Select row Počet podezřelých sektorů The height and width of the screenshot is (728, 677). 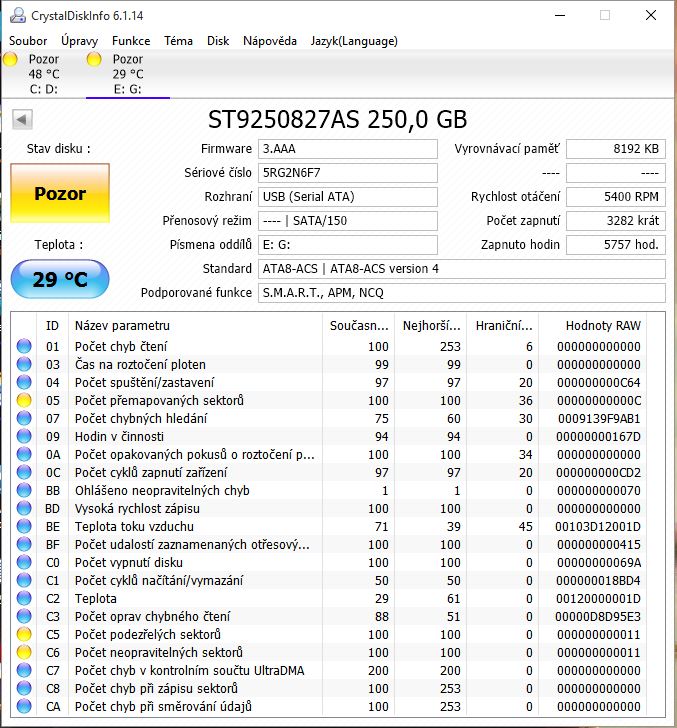pyautogui.click(x=329, y=634)
